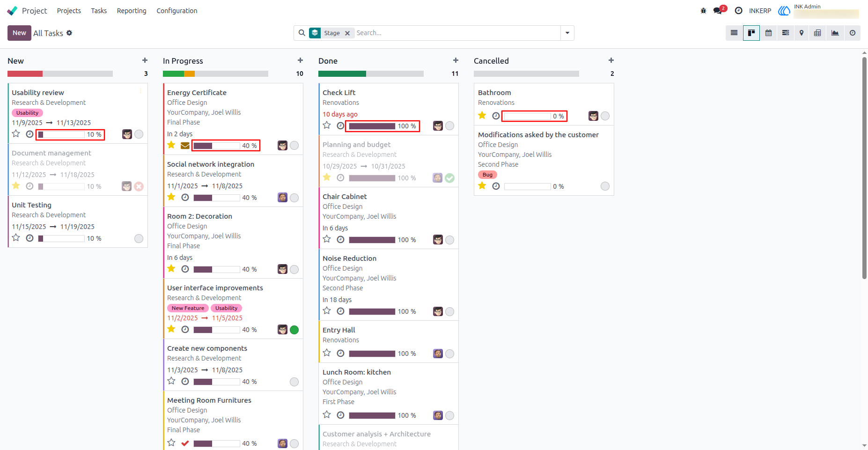The image size is (868, 450).
Task: Click the Project app title
Action: click(x=35, y=11)
